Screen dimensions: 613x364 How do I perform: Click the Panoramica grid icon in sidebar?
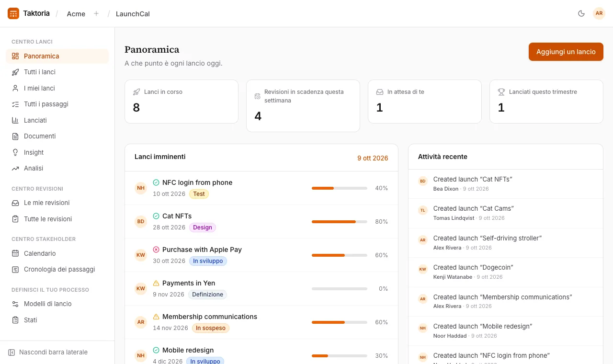point(15,56)
